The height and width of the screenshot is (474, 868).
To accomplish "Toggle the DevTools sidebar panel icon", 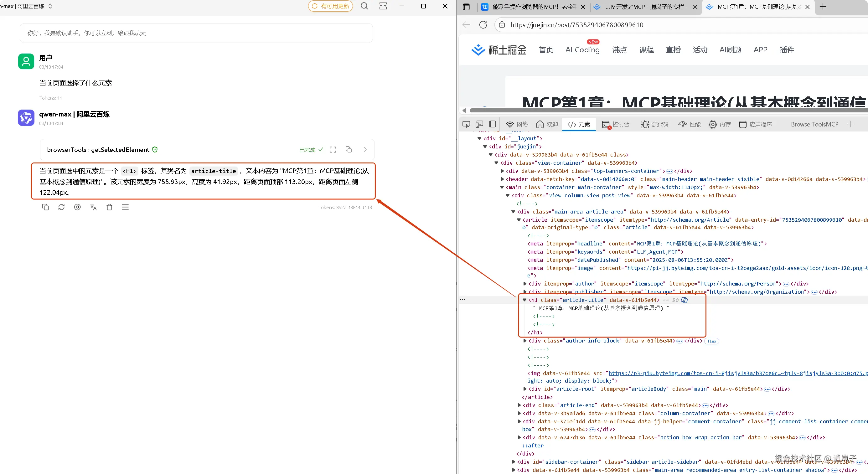I will click(493, 124).
